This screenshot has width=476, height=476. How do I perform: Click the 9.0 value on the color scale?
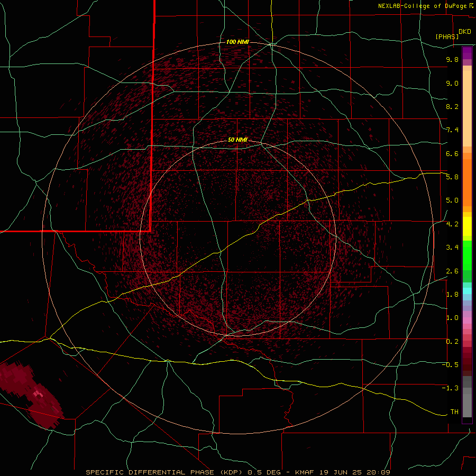tap(452, 83)
